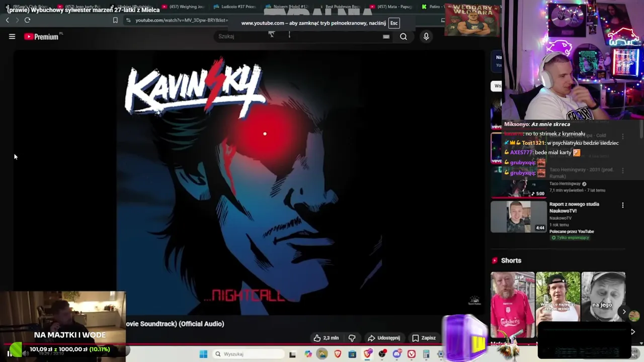Switch to the Ludicolo #37 Prices tab
The height and width of the screenshot is (362, 644).
coord(234,7)
